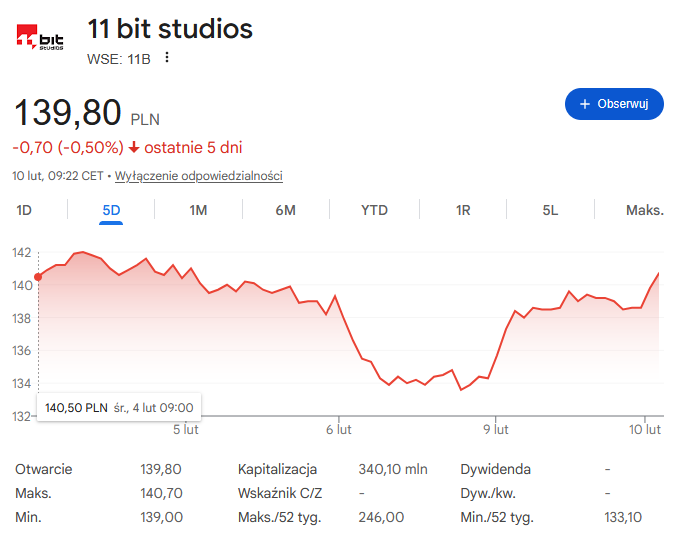Image resolution: width=677 pixels, height=535 pixels.
Task: Click the down arrow next to ostatnie 5 dni
Action: 134,148
